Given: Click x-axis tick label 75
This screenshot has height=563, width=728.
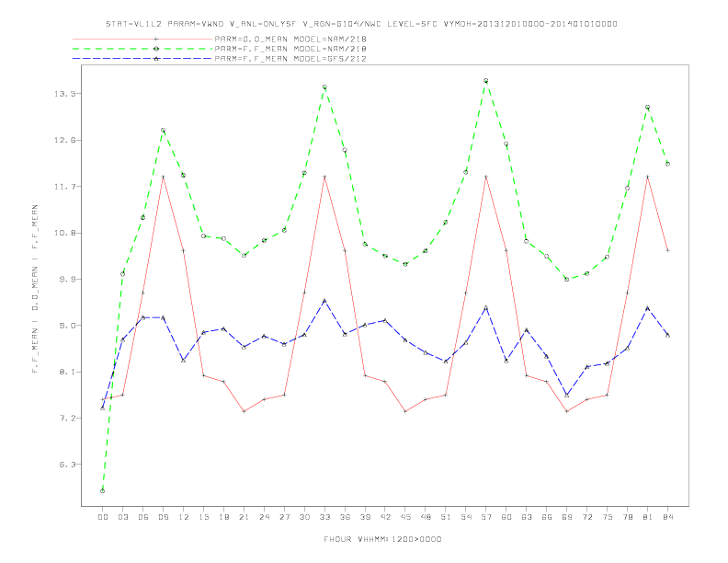Looking at the screenshot, I should click(x=608, y=517).
